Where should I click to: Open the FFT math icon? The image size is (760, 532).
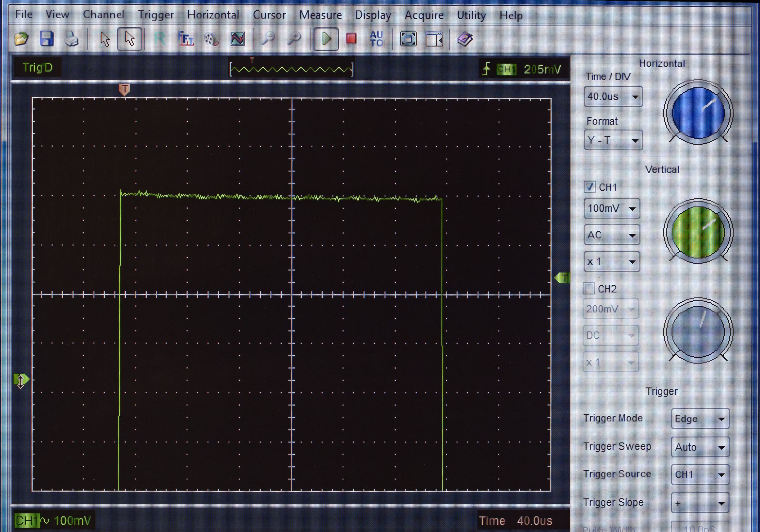186,39
